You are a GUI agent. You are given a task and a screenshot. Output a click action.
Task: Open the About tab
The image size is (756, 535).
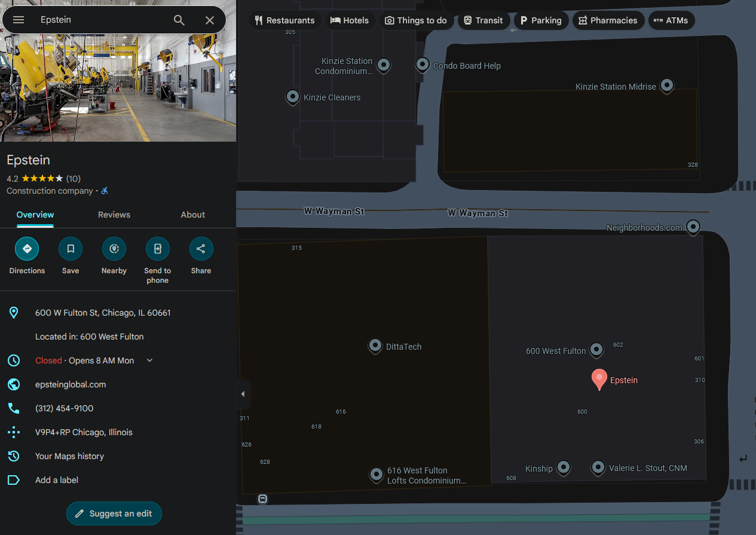coord(192,215)
